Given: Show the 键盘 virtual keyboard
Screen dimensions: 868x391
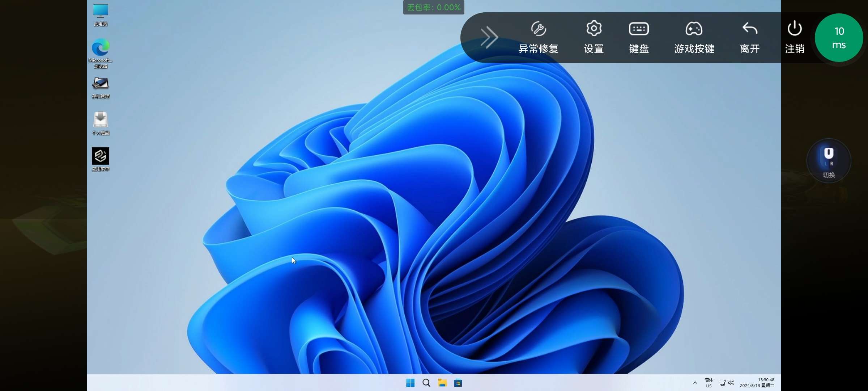Looking at the screenshot, I should tap(639, 38).
